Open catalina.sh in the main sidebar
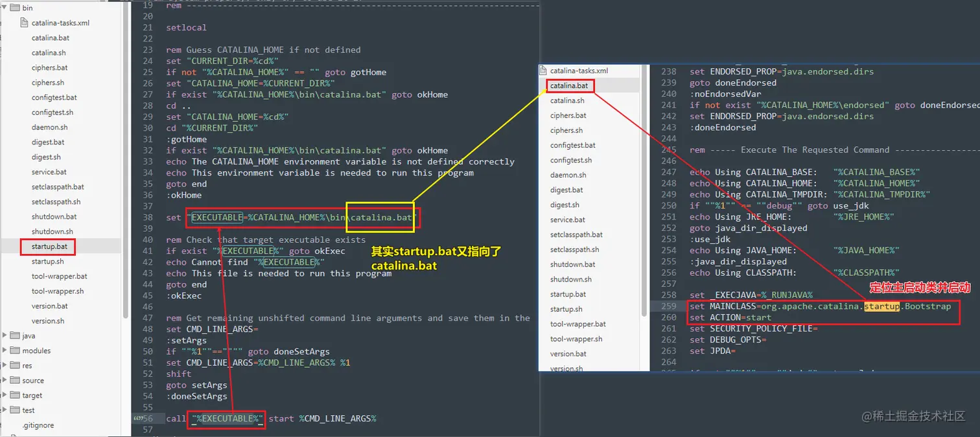The height and width of the screenshot is (437, 980). (49, 53)
